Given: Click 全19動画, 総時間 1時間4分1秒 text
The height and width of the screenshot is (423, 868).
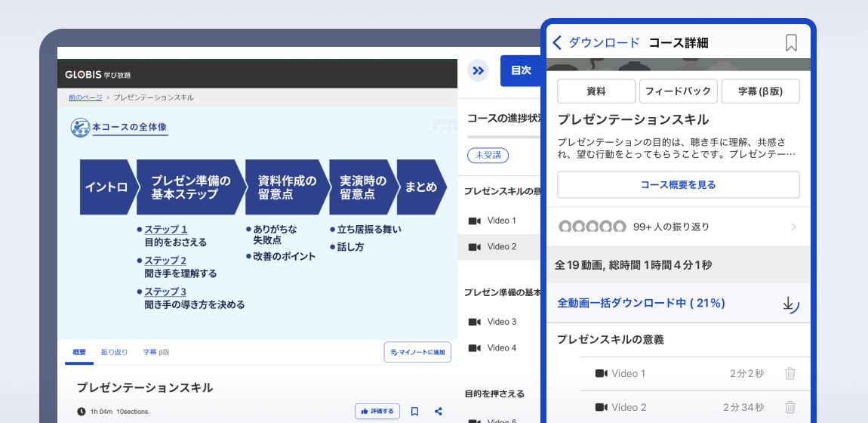Looking at the screenshot, I should [x=633, y=265].
